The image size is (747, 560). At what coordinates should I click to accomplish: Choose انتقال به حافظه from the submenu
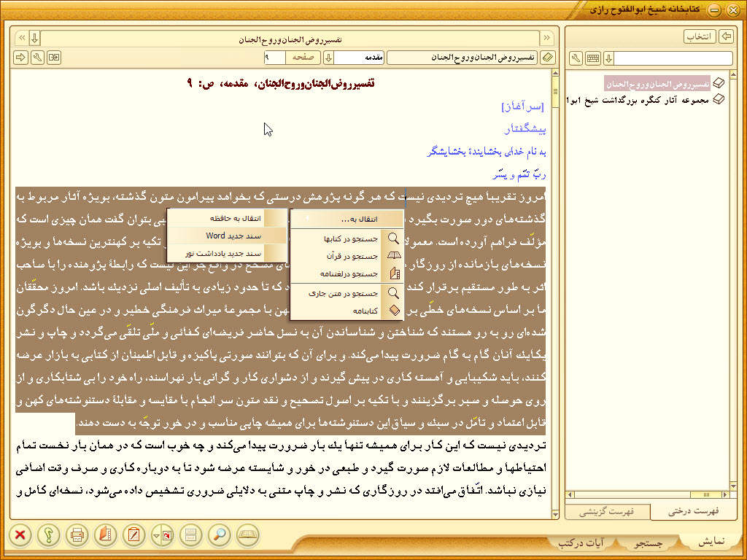pyautogui.click(x=227, y=218)
